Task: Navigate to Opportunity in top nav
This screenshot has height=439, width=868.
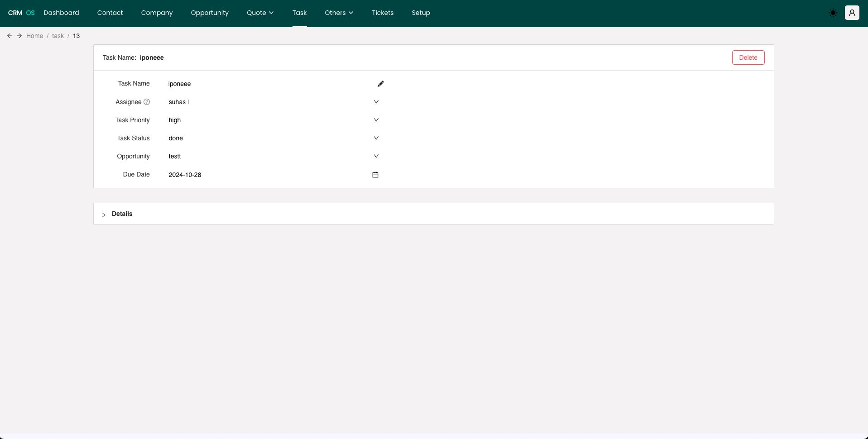Action: (x=210, y=13)
